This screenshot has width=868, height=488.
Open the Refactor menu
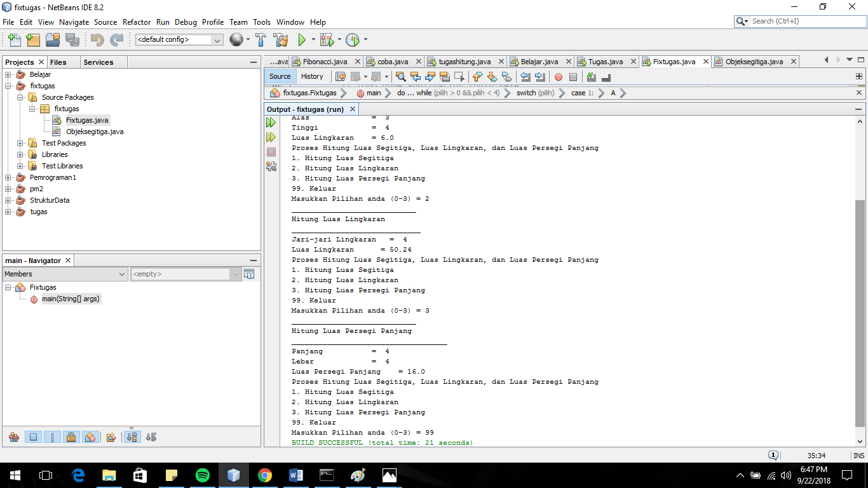[136, 22]
